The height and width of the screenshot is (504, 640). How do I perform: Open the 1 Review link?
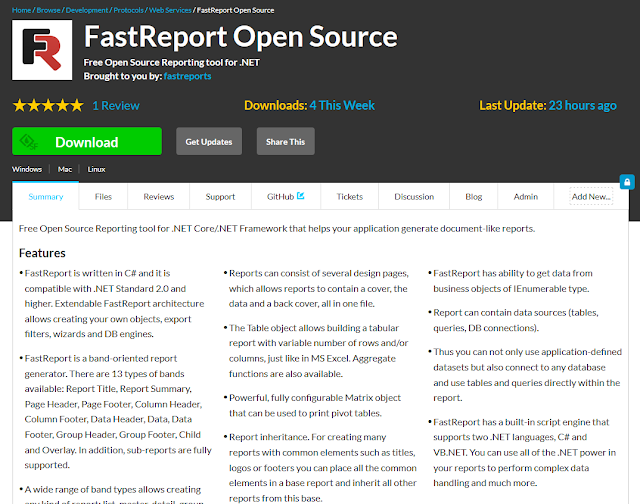tap(116, 106)
